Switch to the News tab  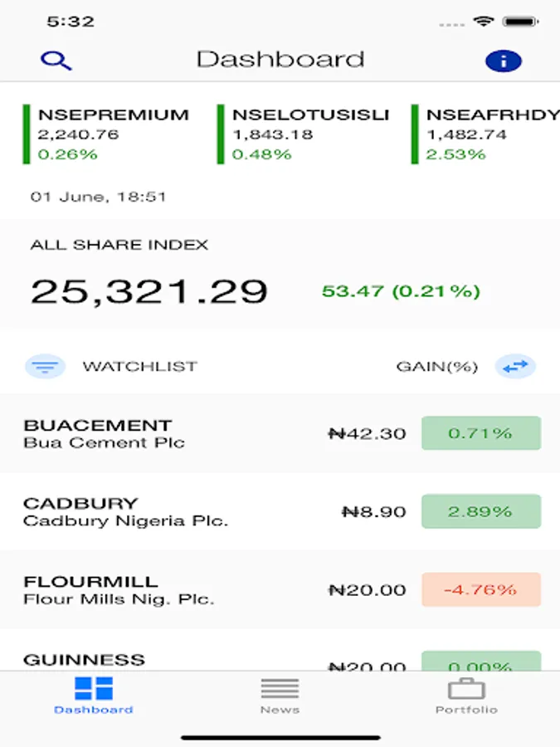pos(280,695)
